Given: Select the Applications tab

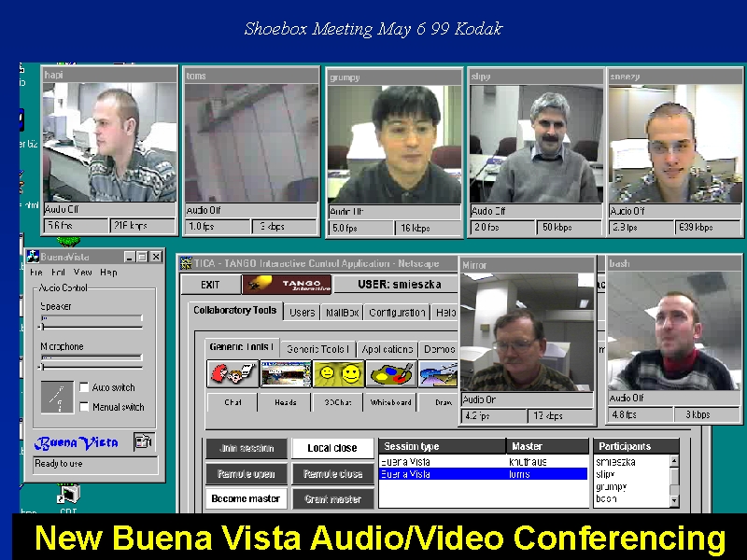Looking at the screenshot, I should [x=387, y=349].
